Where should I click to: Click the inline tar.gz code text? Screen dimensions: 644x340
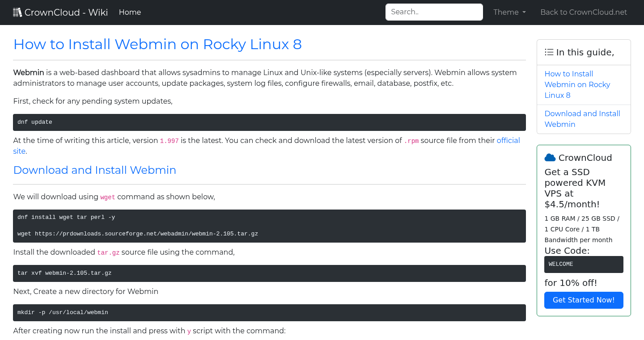click(x=108, y=252)
